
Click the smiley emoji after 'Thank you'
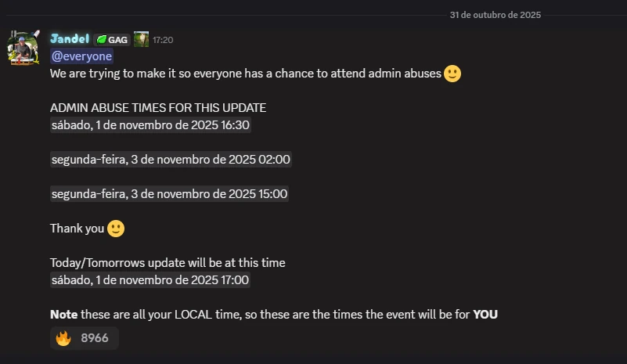click(x=116, y=229)
